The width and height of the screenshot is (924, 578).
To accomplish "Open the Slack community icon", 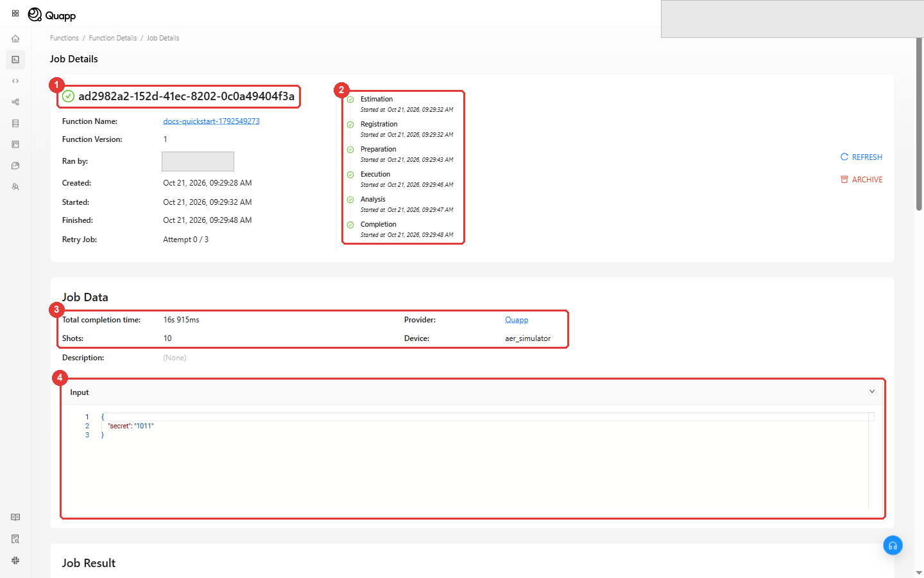I will tap(15, 560).
